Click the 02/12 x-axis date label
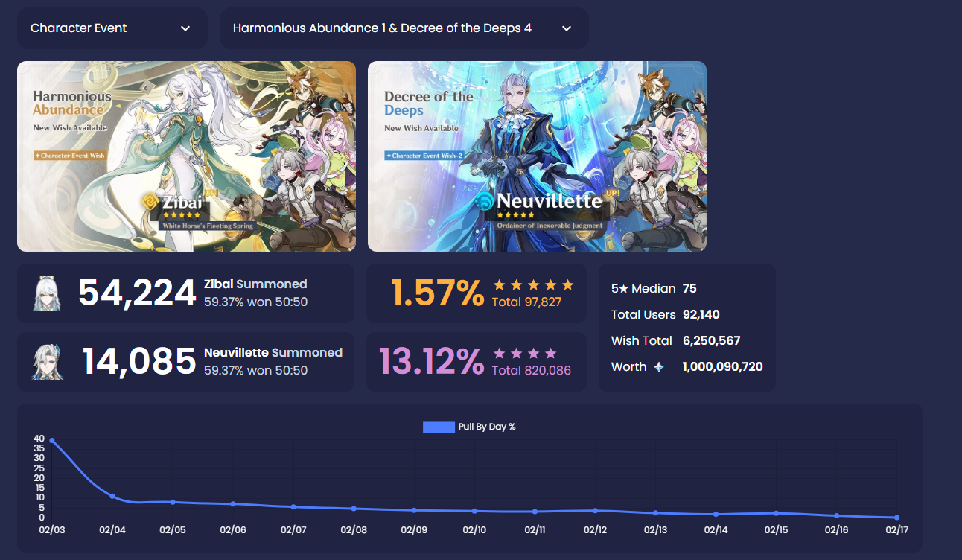 click(595, 531)
